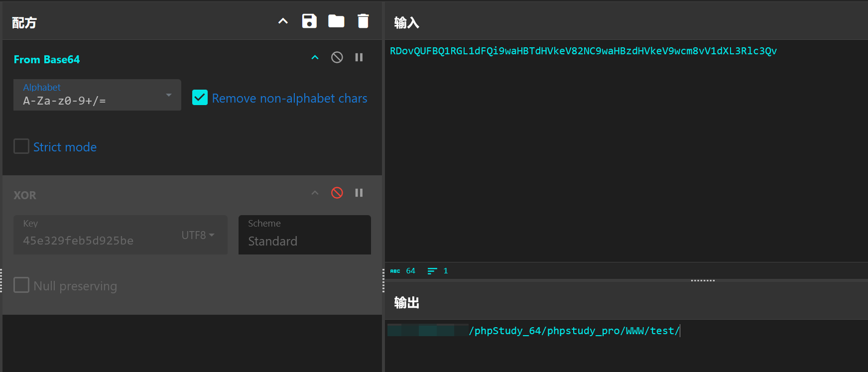Disable the From Base64 operation

coord(337,57)
